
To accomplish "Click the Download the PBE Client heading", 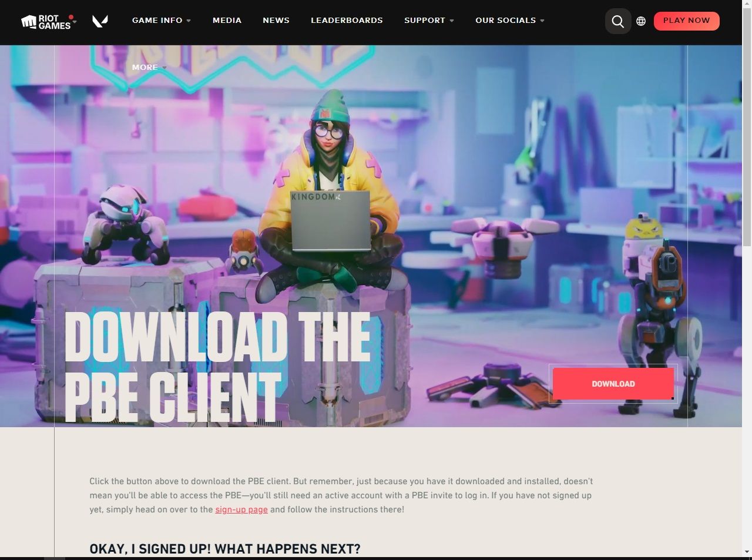I will [217, 367].
